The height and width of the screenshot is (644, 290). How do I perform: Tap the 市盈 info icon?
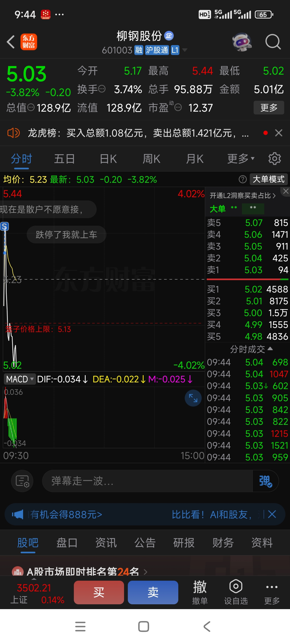pyautogui.click(x=178, y=108)
